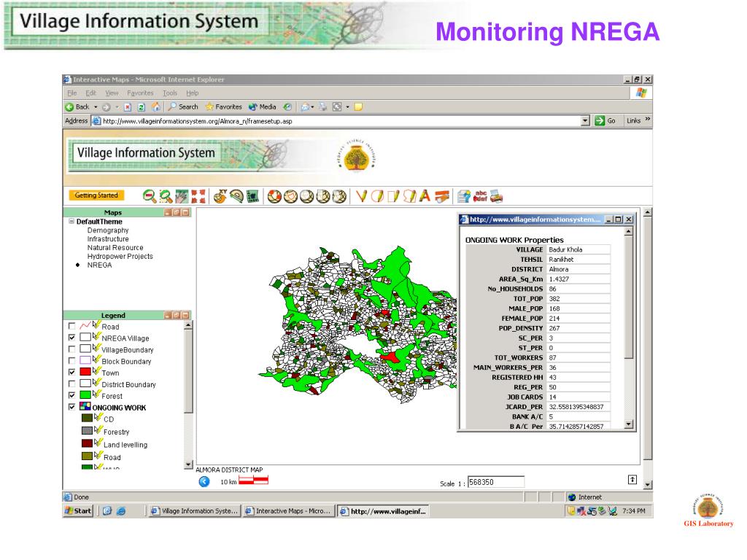The height and width of the screenshot is (560, 747).
Task: Collapse the DefaultTheme tree node
Action: [x=71, y=222]
